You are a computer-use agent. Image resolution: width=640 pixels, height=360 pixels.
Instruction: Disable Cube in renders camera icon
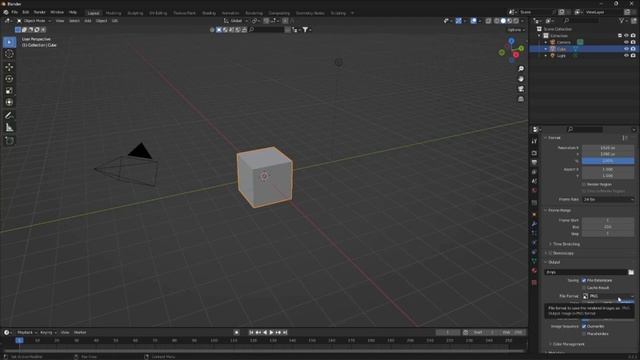(x=633, y=49)
